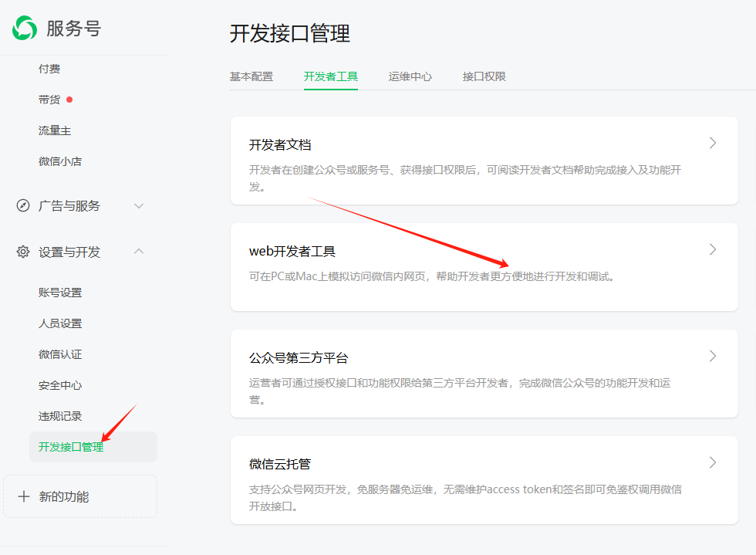The width and height of the screenshot is (756, 555).
Task: Open 付费 in the sidebar
Action: pyautogui.click(x=49, y=69)
